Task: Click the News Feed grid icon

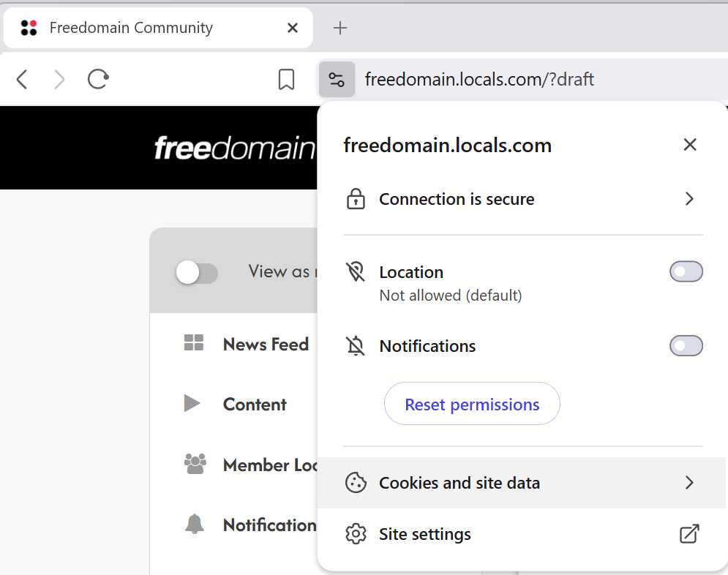Action: (194, 342)
